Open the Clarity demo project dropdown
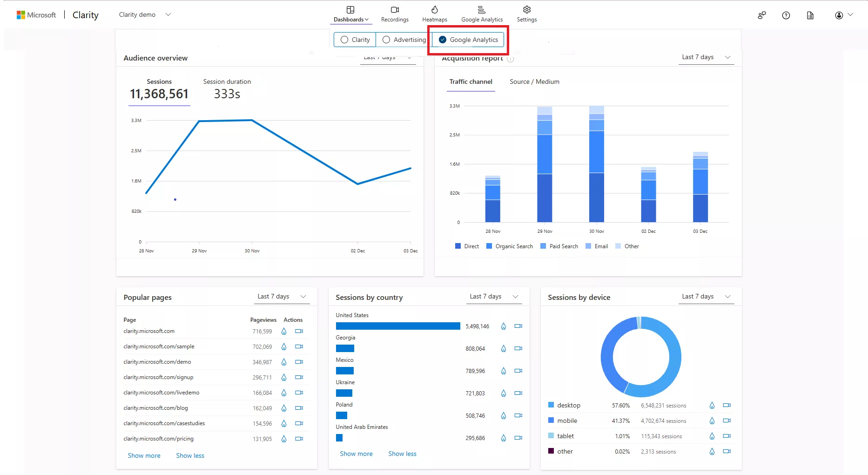The height and width of the screenshot is (475, 868). tap(145, 14)
